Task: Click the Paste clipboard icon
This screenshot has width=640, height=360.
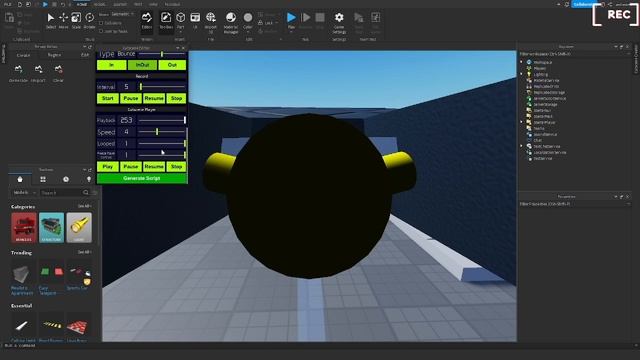Action: click(x=9, y=18)
